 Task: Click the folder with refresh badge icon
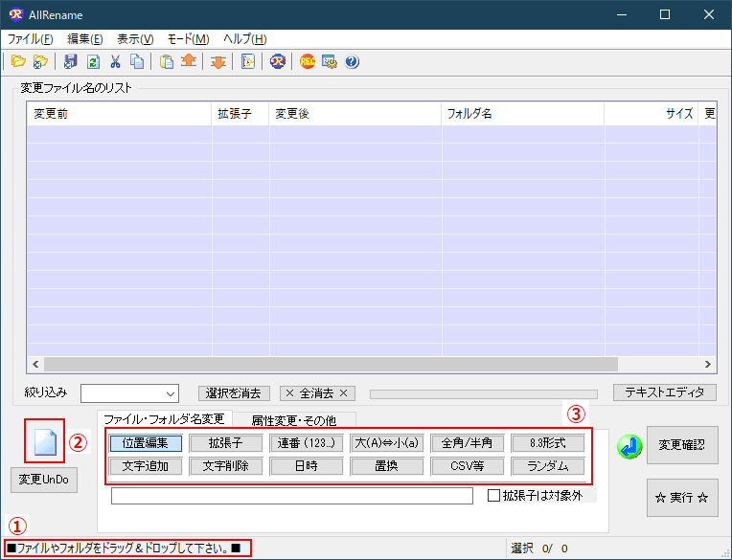(40, 61)
